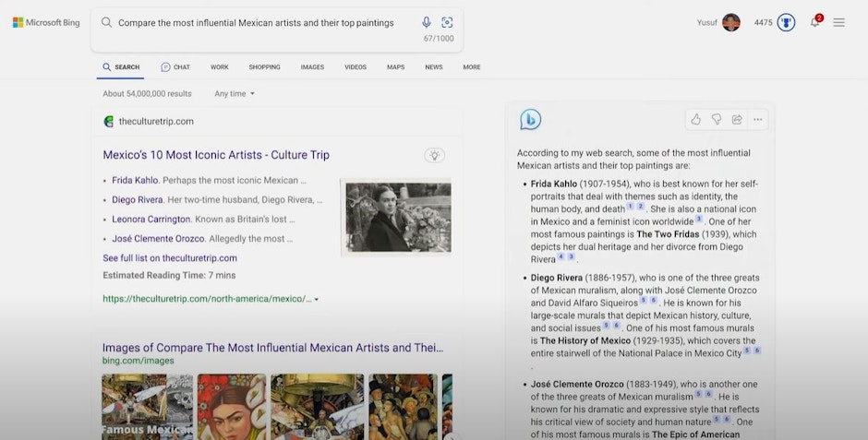Click the Microsoft Bing logo
868x440 pixels.
click(46, 23)
